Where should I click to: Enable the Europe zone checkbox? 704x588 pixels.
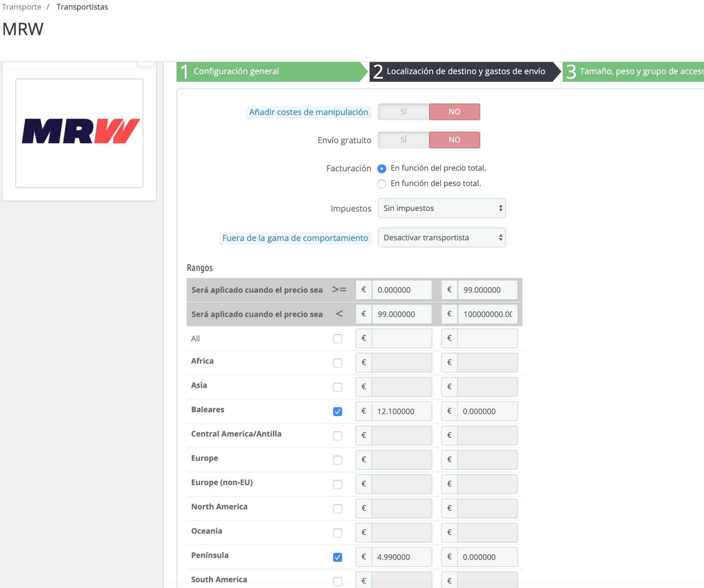[x=337, y=460]
